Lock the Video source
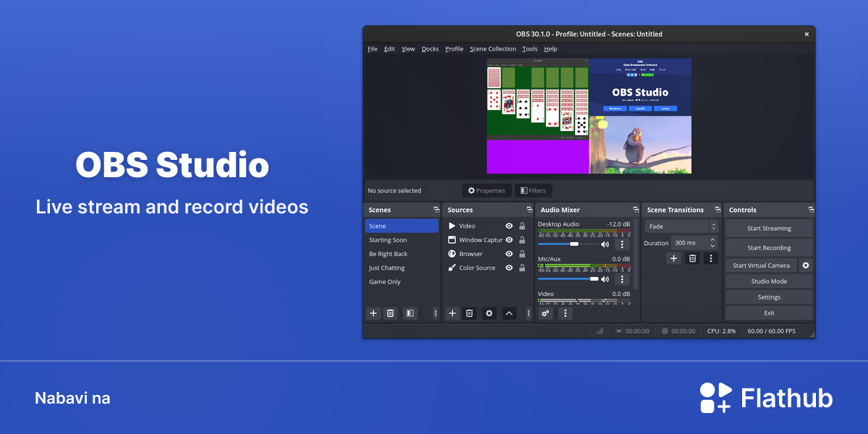The width and height of the screenshot is (868, 434). pyautogui.click(x=522, y=226)
